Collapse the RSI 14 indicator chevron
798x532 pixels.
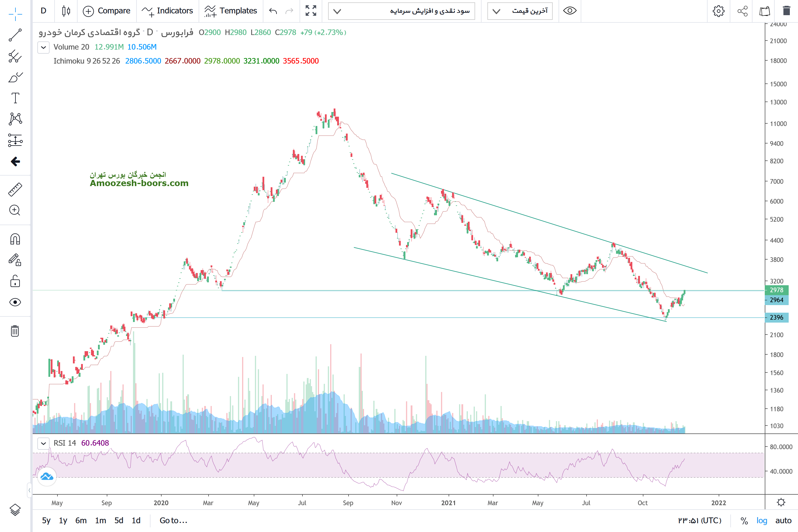coord(43,443)
